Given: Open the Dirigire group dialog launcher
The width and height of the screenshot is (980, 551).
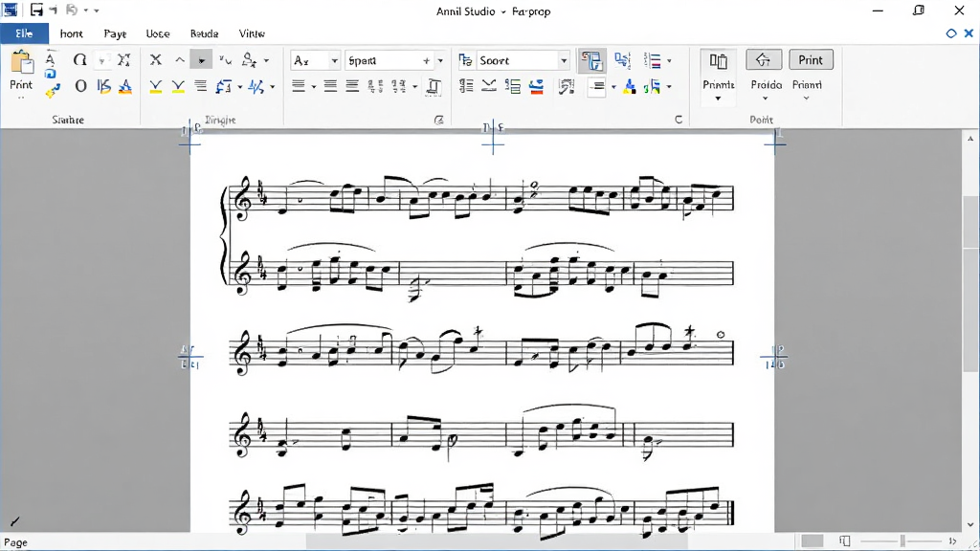Looking at the screenshot, I should coord(439,120).
